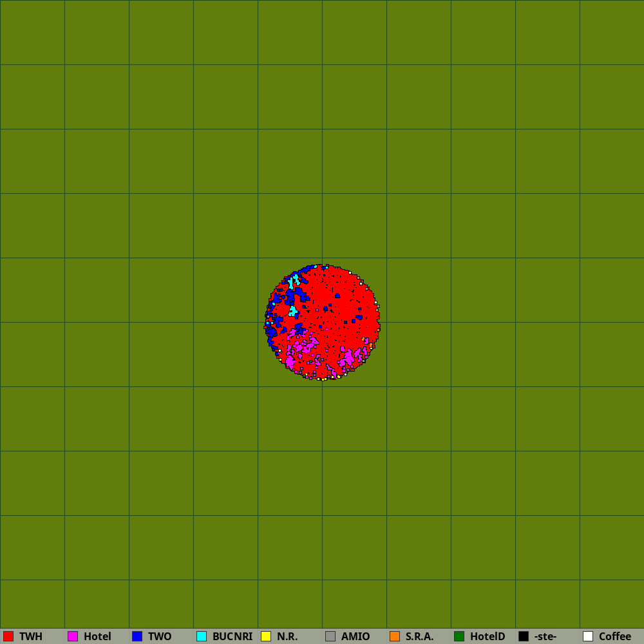This screenshot has height=644, width=644.
Task: Click the large red TWH territory on the map
Action: [x=341, y=303]
